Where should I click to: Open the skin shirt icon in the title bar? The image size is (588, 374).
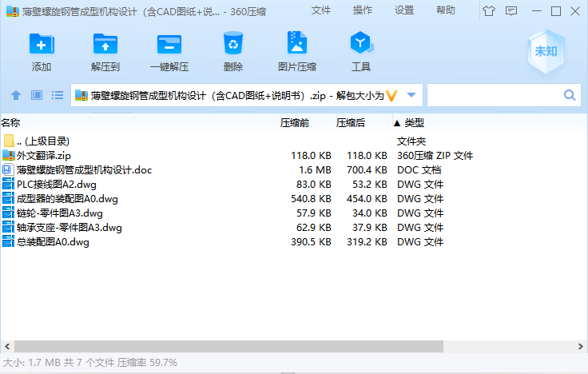[489, 11]
